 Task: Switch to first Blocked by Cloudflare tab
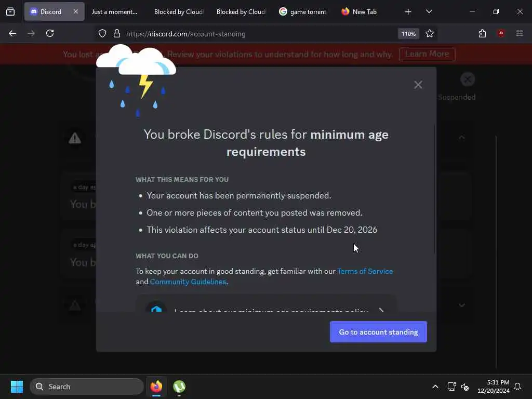179,11
